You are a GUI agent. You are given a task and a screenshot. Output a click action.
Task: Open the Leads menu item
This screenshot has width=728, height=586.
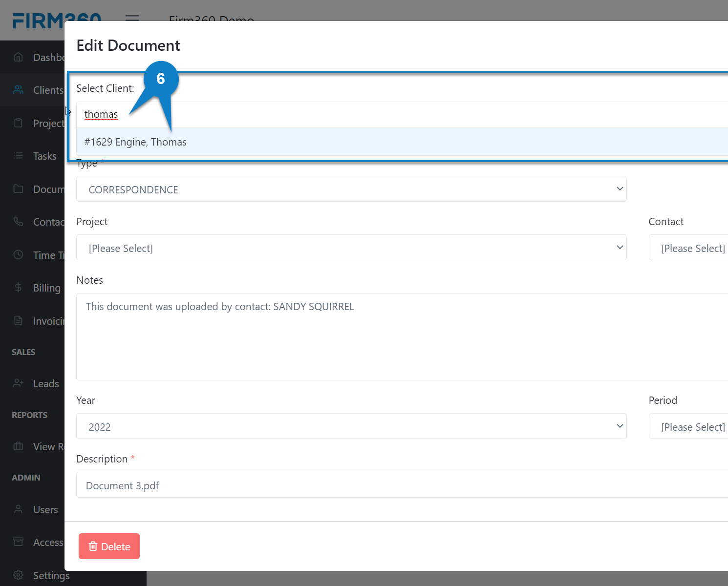[x=18, y=383]
